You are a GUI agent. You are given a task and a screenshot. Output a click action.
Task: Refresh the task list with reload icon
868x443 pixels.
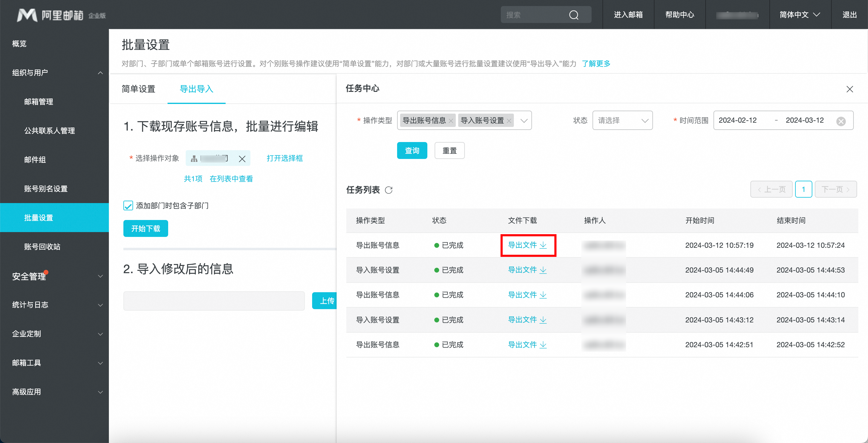(x=389, y=190)
